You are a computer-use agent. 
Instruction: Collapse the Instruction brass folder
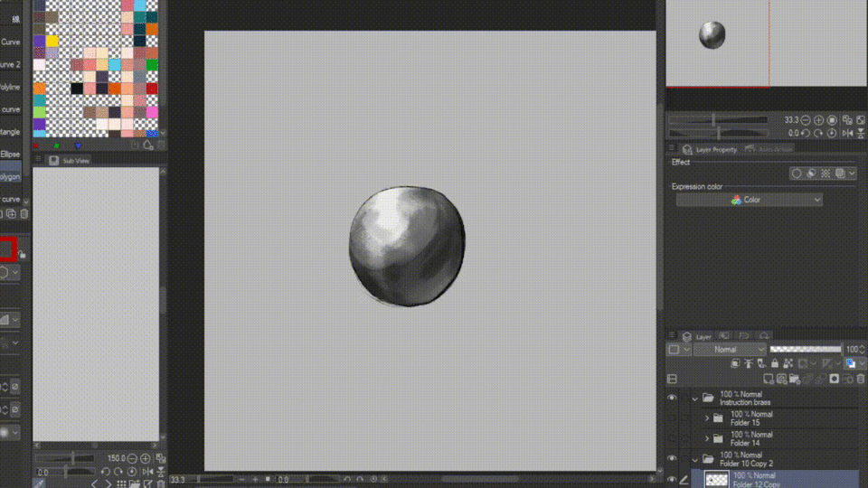coord(694,399)
